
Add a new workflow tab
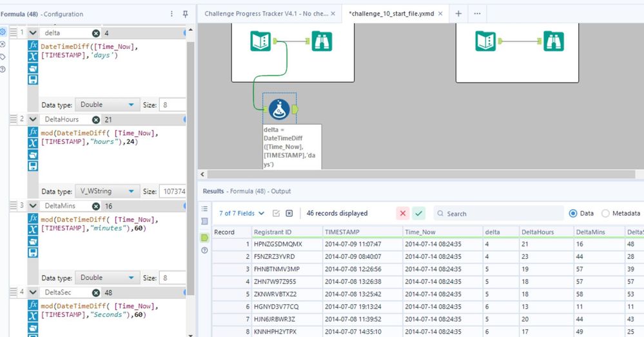tap(458, 14)
